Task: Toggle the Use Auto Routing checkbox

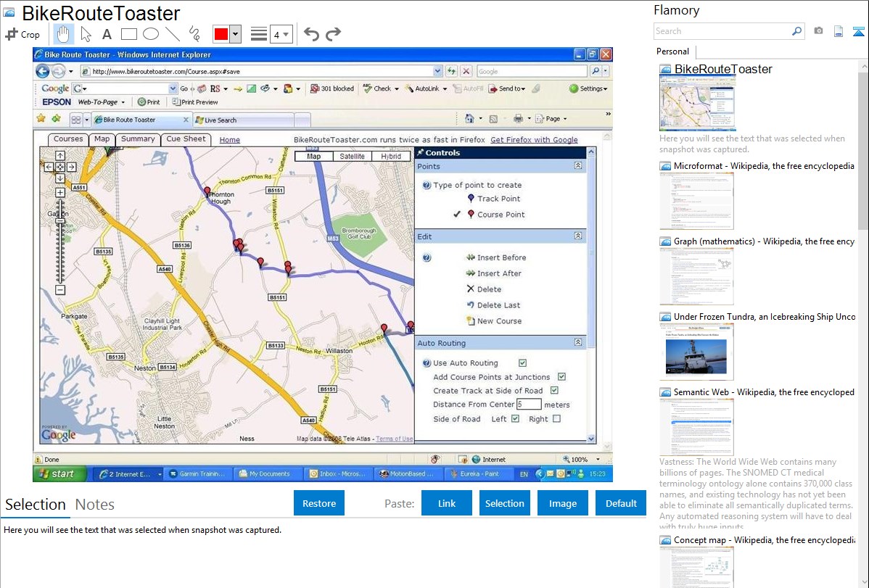Action: 522,363
